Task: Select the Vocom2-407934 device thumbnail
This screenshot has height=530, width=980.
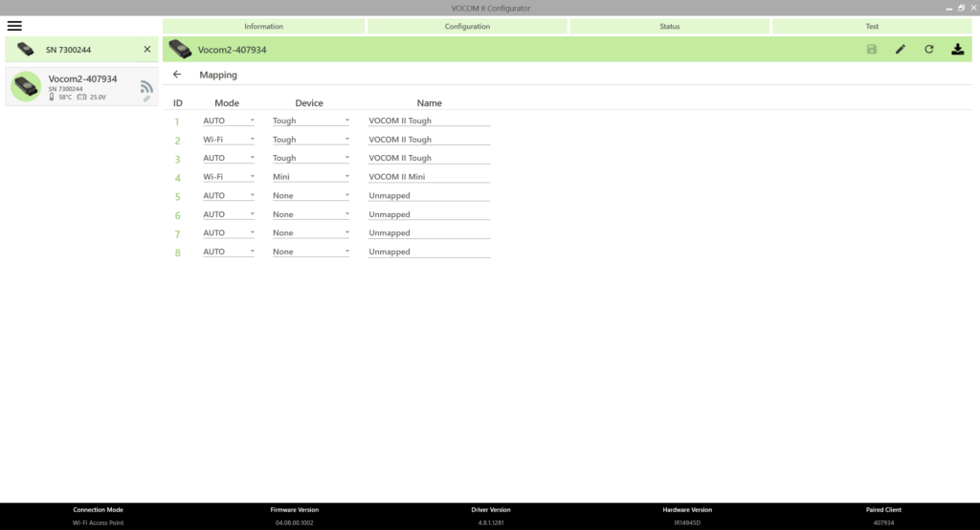Action: 26,86
